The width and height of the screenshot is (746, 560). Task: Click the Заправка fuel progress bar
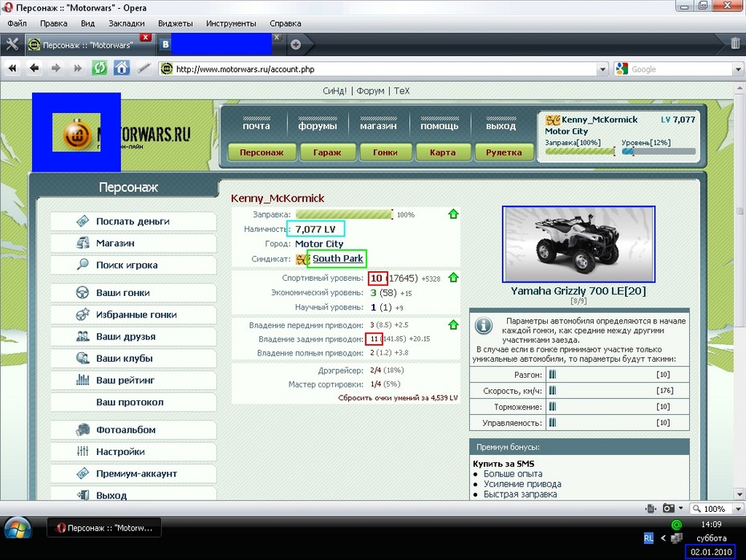(344, 214)
